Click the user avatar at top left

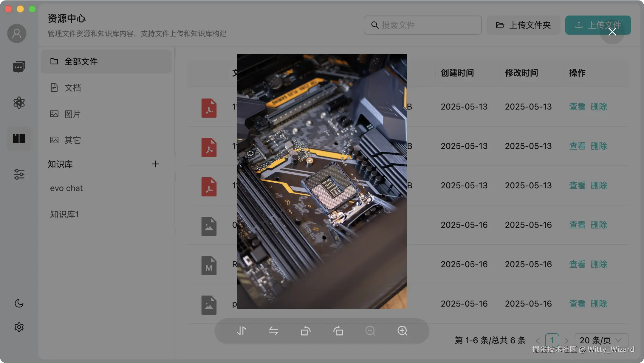coord(17,33)
